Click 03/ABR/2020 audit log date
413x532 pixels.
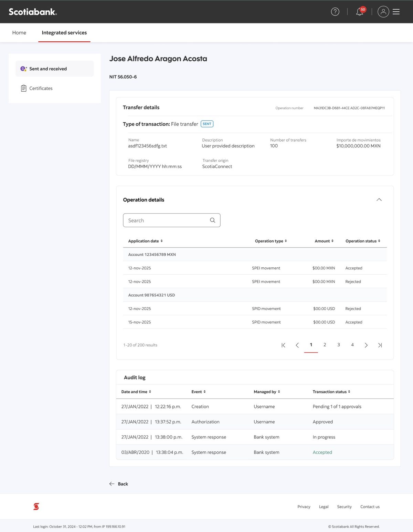pyautogui.click(x=135, y=452)
